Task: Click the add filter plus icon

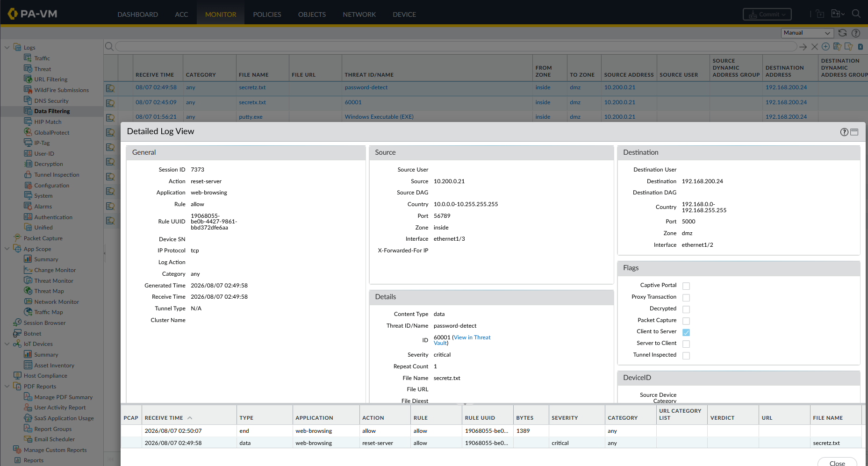Action: tap(825, 47)
